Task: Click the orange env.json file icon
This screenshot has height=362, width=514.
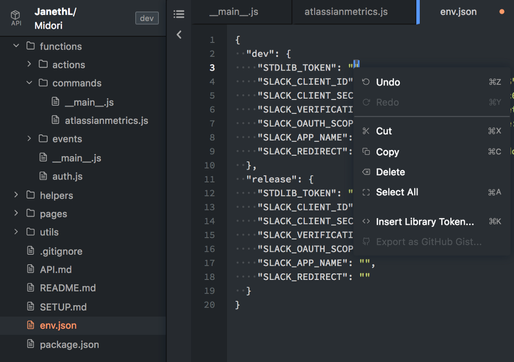Action: (x=30, y=325)
